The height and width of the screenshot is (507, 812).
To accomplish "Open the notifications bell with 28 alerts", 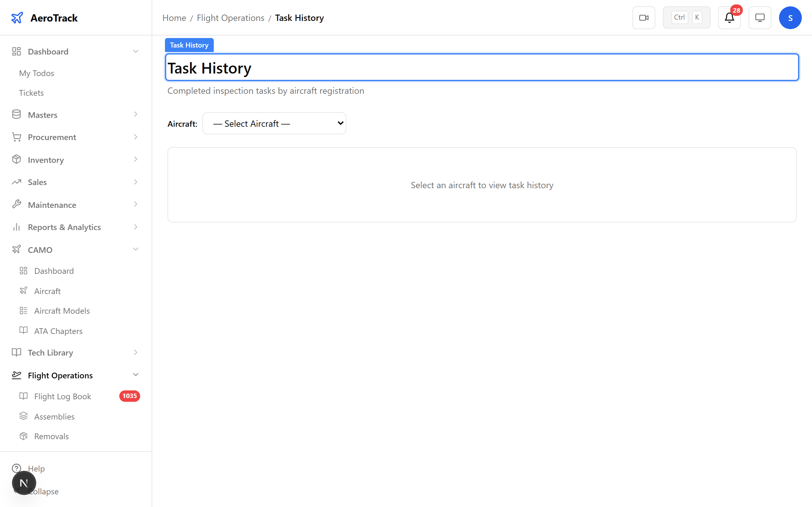I will click(729, 17).
